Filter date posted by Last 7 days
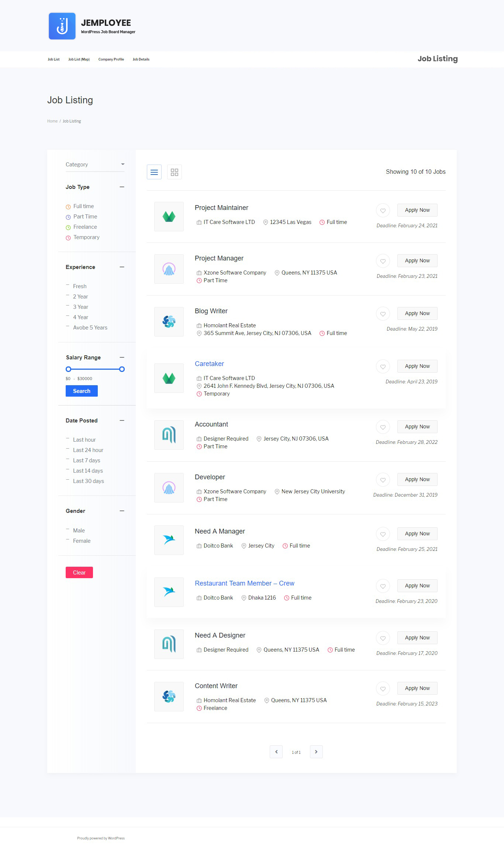The height and width of the screenshot is (849, 504). point(87,460)
